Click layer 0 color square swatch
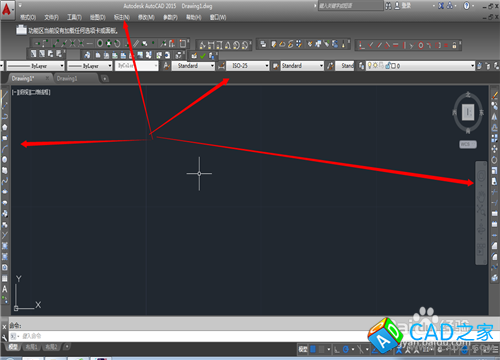The width and height of the screenshot is (500, 360). pyautogui.click(x=393, y=66)
